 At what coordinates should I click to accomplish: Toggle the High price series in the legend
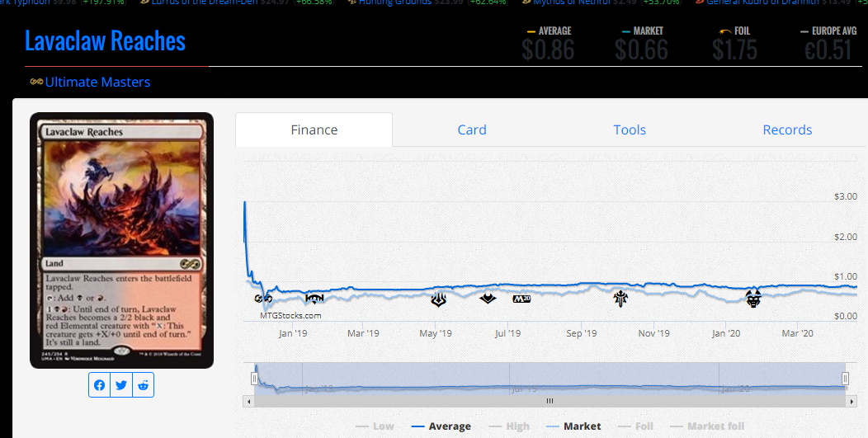pos(510,426)
